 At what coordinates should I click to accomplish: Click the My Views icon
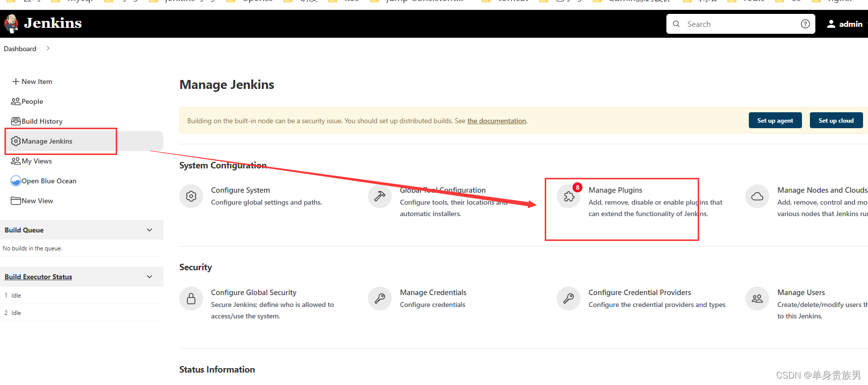16,161
